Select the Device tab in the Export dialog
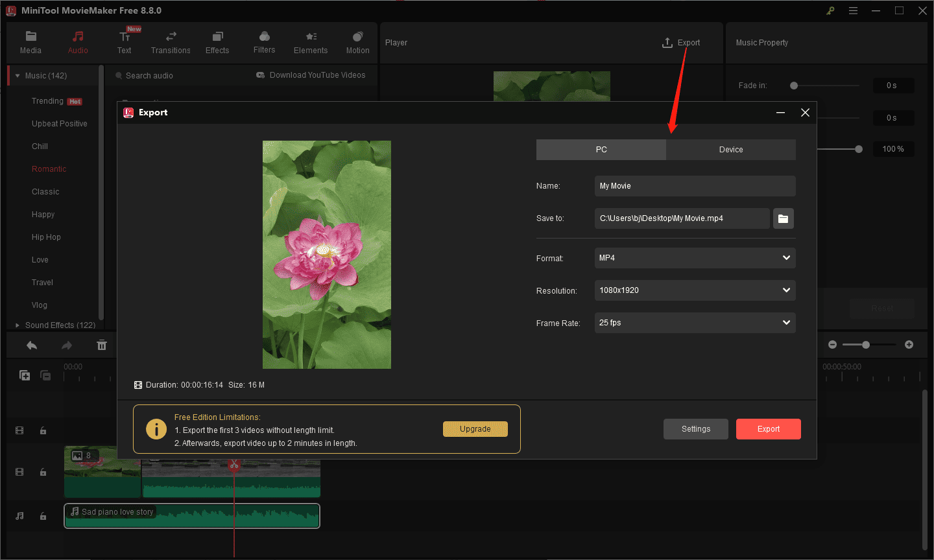This screenshot has height=560, width=934. coord(731,150)
